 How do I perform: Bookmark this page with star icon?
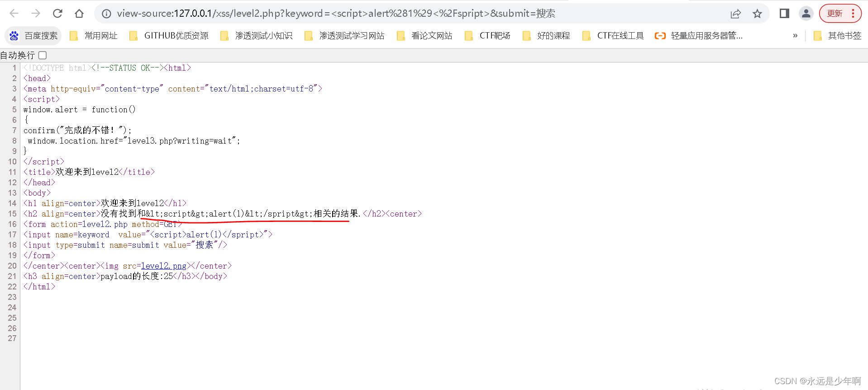(757, 14)
